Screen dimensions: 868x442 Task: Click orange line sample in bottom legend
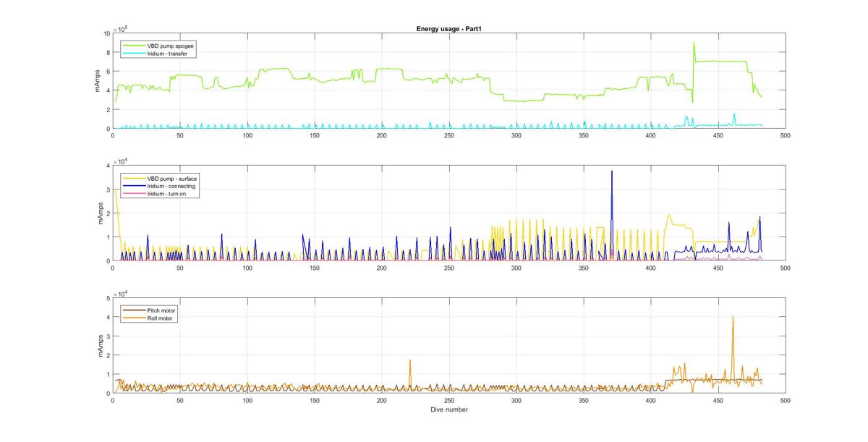(x=135, y=318)
